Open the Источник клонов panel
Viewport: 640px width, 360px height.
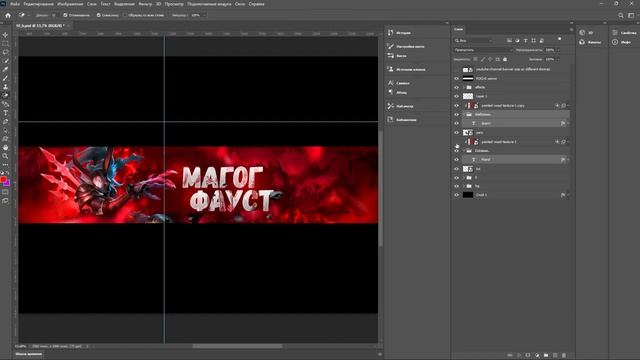pyautogui.click(x=406, y=69)
